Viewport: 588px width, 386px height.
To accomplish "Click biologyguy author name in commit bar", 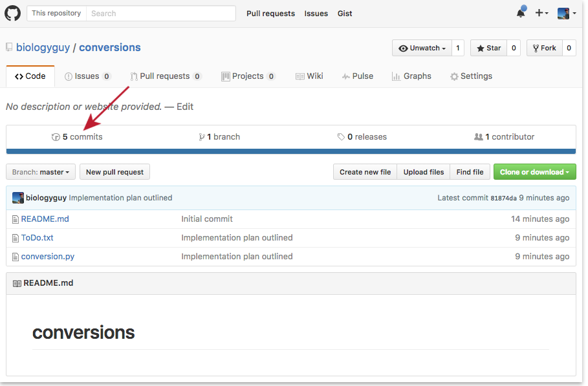I will pyautogui.click(x=46, y=198).
